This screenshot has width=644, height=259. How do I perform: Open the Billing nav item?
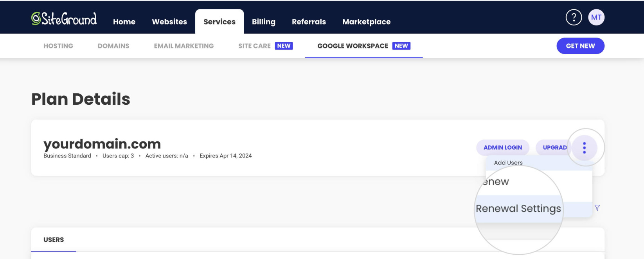pos(264,22)
